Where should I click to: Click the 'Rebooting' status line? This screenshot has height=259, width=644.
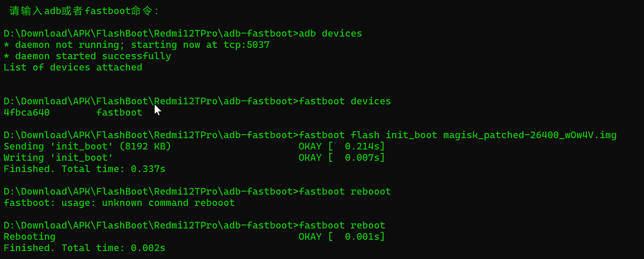tap(30, 237)
